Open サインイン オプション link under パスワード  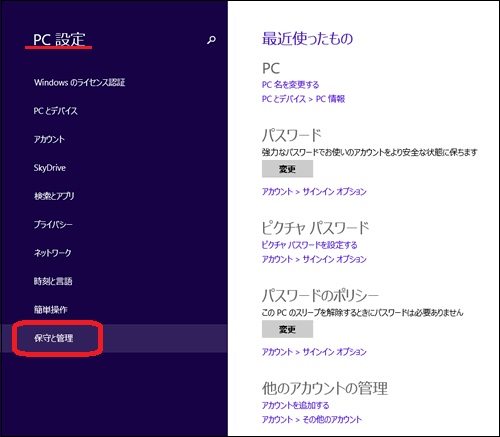[335, 192]
